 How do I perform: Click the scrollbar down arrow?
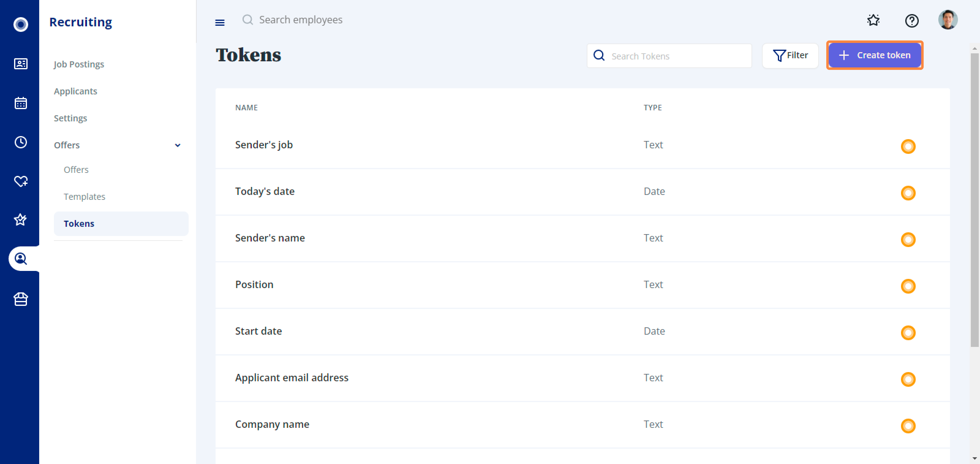coord(974,458)
